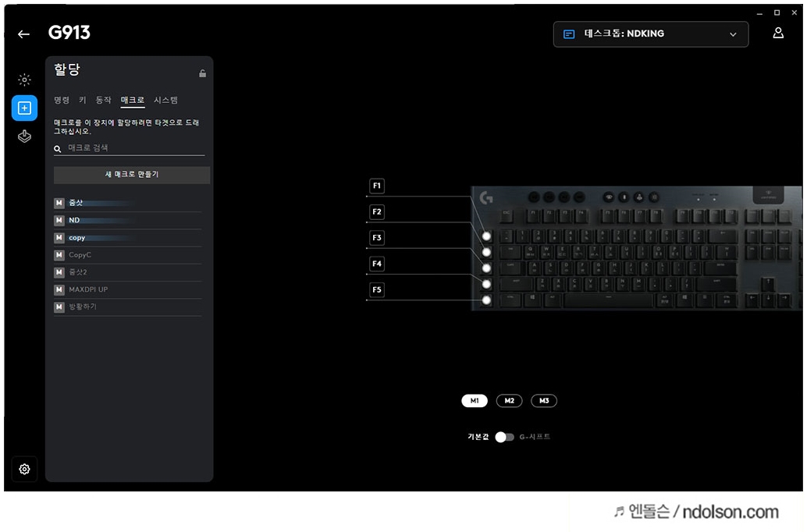Select the G3 key node on keyboard

point(486,268)
